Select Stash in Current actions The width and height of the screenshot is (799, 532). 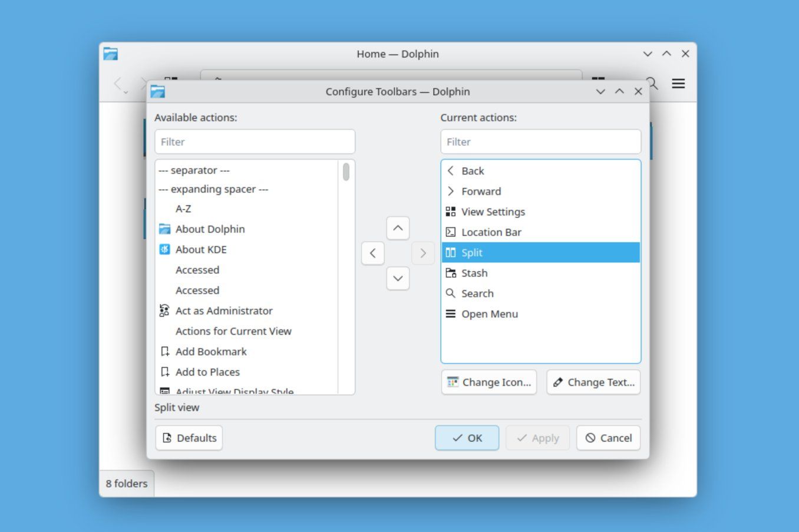click(540, 273)
